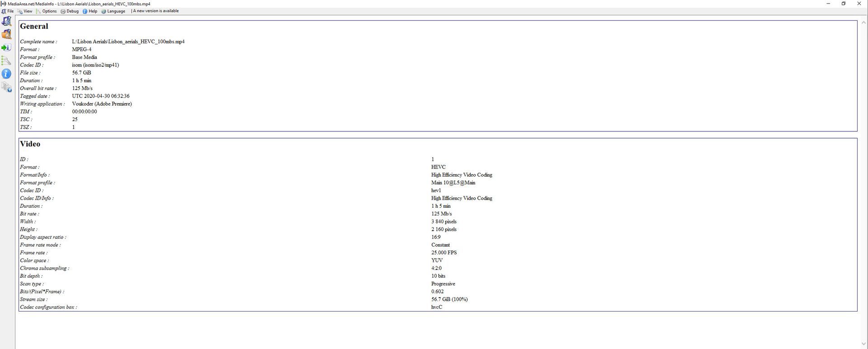Image resolution: width=868 pixels, height=349 pixels.
Task: Click the scroll down arrow of the scrollbar
Action: point(863,344)
